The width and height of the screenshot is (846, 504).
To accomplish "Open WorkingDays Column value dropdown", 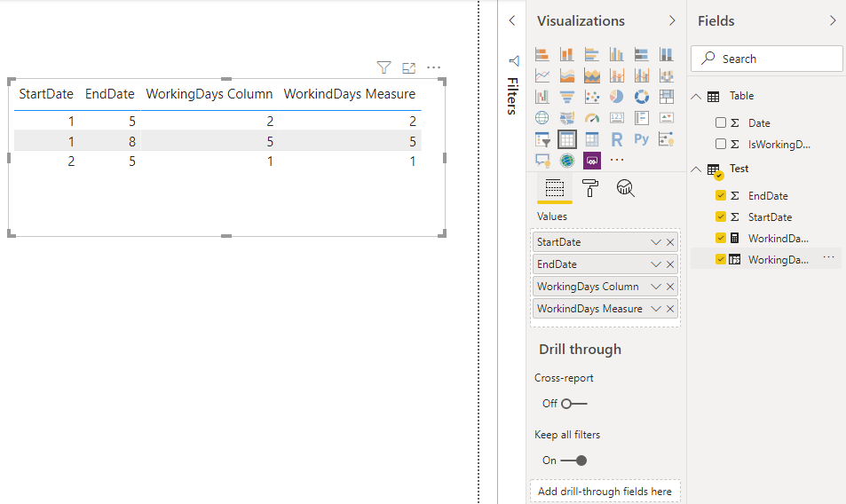I will [655, 287].
